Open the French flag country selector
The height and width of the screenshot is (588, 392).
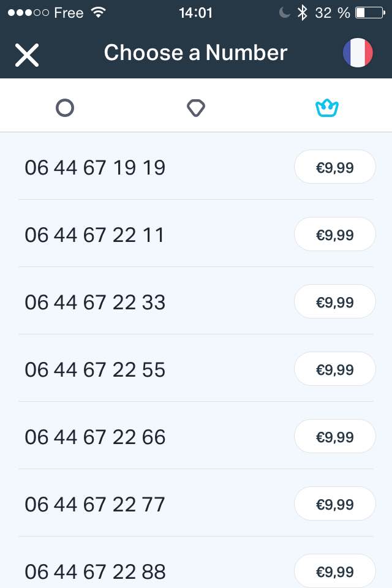[358, 53]
